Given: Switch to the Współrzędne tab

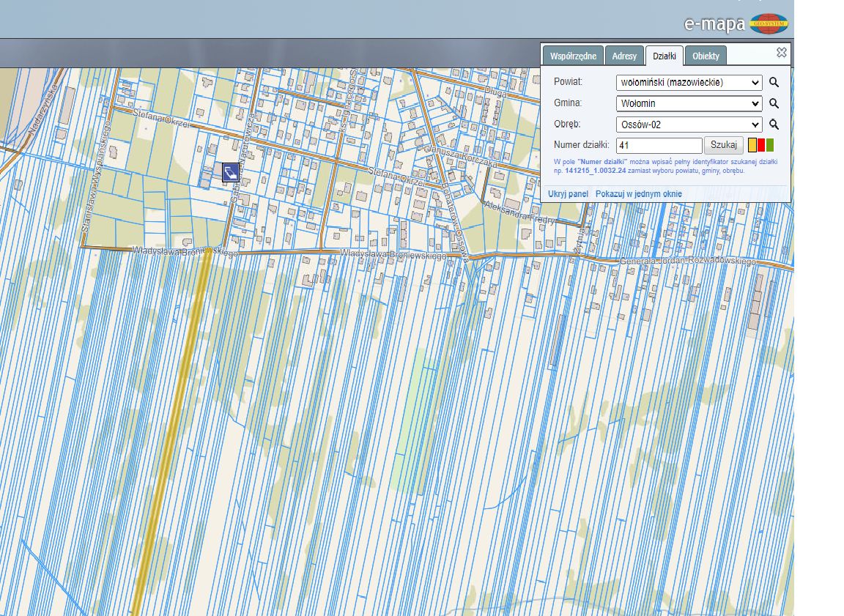Looking at the screenshot, I should [574, 56].
